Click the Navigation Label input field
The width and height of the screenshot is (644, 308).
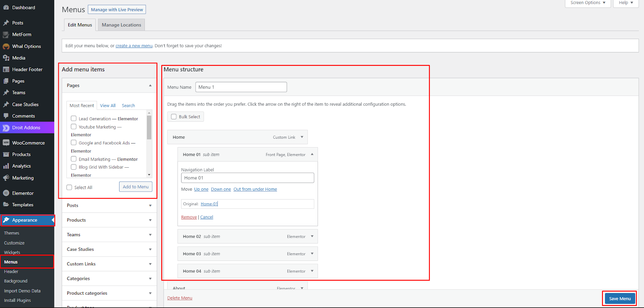tap(248, 178)
